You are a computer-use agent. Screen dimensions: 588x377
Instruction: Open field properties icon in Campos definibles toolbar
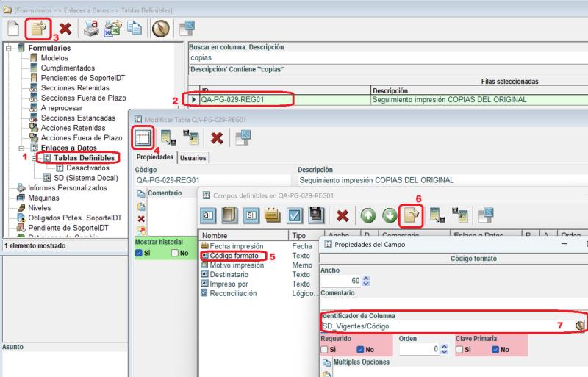click(x=411, y=216)
